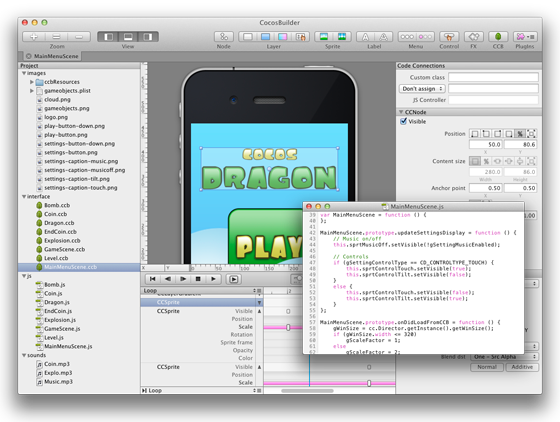Viewport: 560px width, 422px height.
Task: Add a Menu with three circles icon
Action: (407, 36)
